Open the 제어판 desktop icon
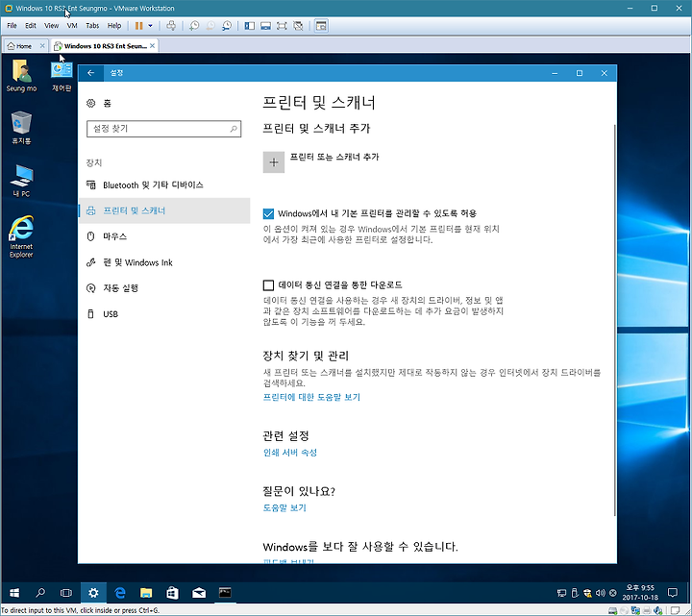This screenshot has width=692, height=616. [62, 76]
